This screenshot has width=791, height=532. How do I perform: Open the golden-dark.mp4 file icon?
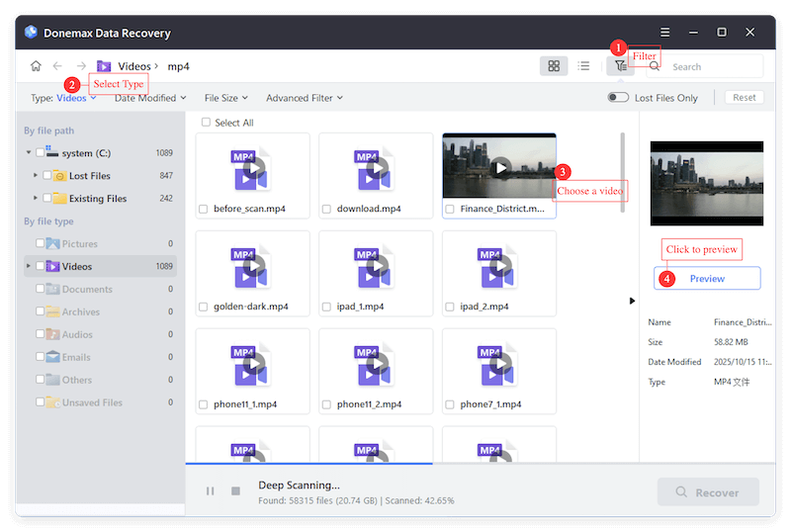251,268
